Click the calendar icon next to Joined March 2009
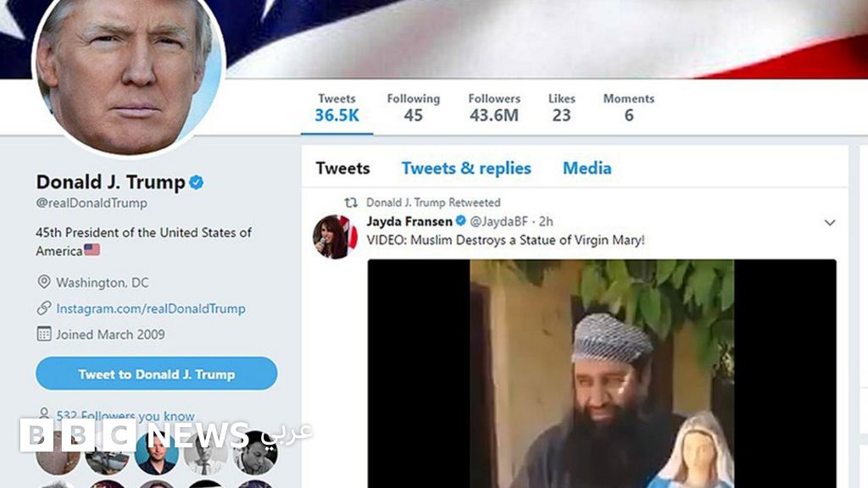The width and height of the screenshot is (868, 488). coord(44,334)
